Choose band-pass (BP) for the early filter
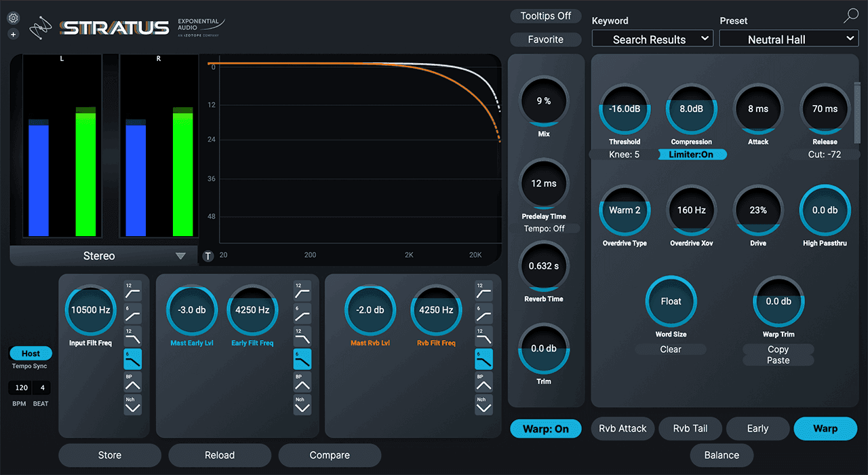This screenshot has width=868, height=475. tap(302, 382)
